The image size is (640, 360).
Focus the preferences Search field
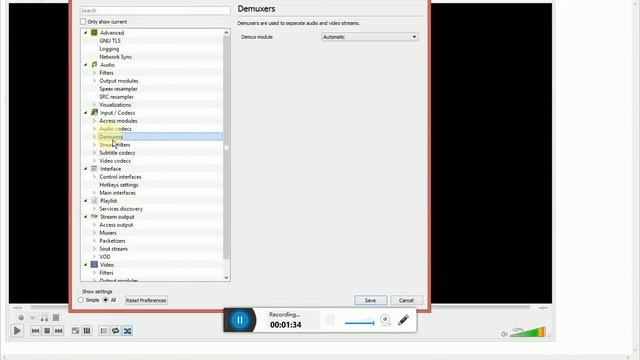pos(155,11)
